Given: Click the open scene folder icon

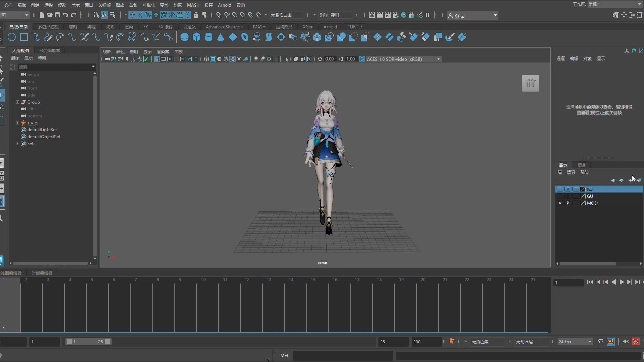Looking at the screenshot, I should (x=50, y=15).
